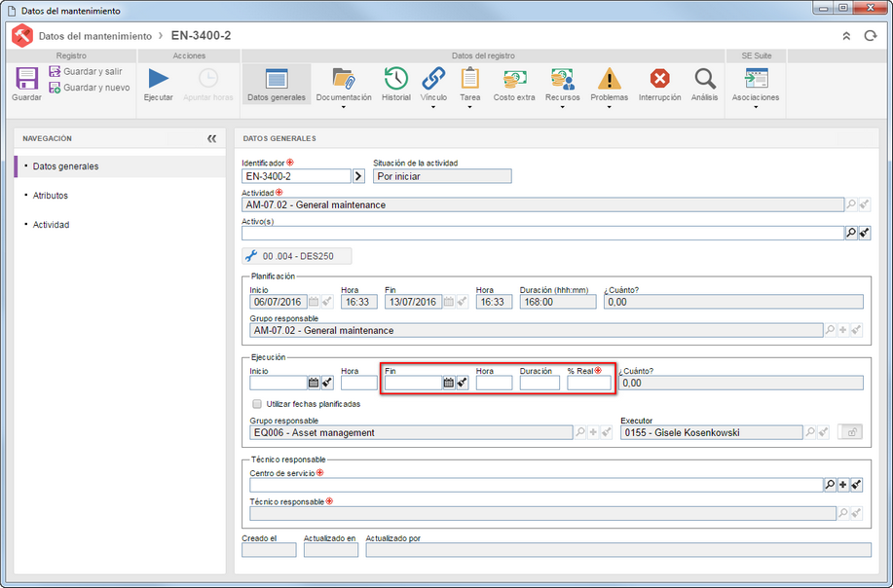The width and height of the screenshot is (893, 588).
Task: Collapse the Navegación panel
Action: point(212,138)
